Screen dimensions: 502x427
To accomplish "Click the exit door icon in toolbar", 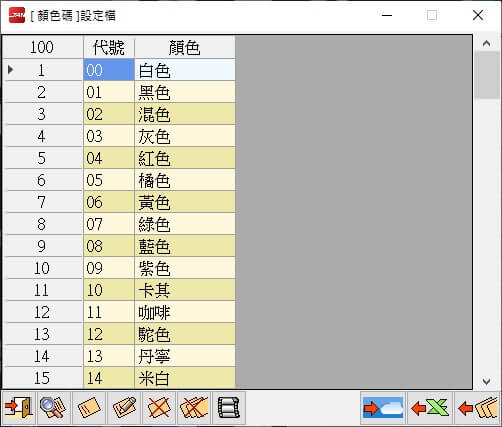I will pyautogui.click(x=19, y=407).
